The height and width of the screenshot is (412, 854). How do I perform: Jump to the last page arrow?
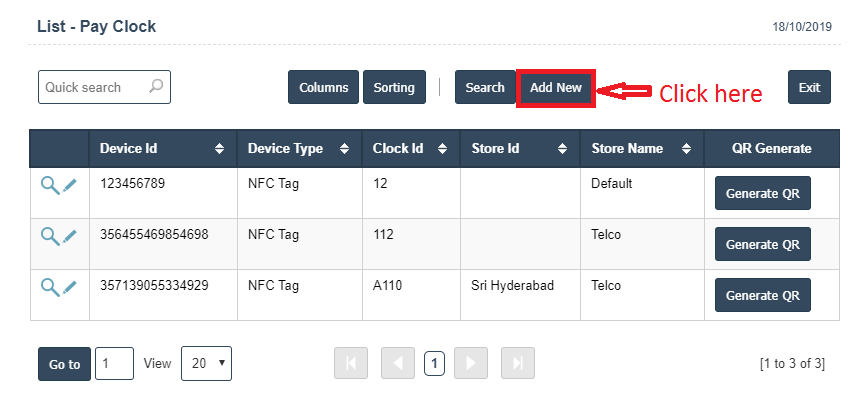517,364
